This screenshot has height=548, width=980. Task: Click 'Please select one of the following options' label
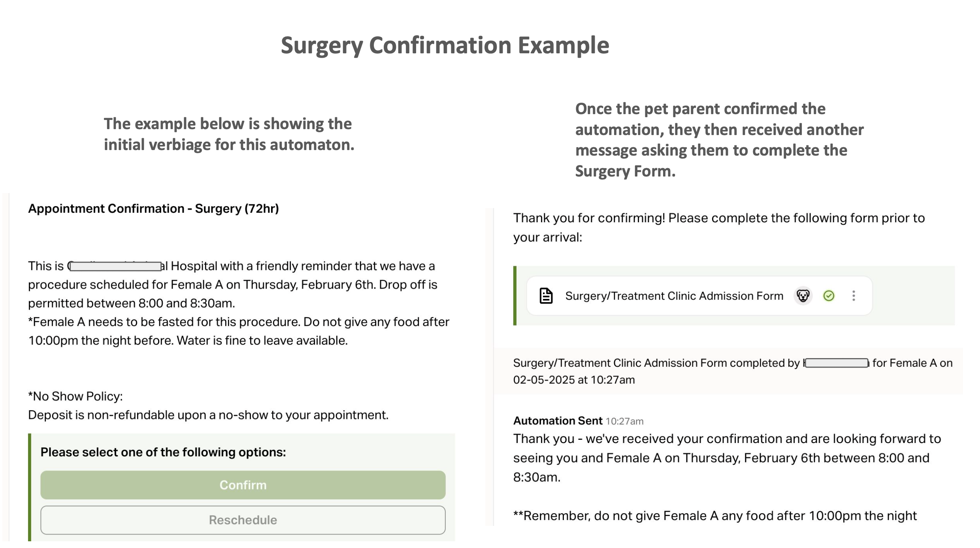pyautogui.click(x=163, y=452)
